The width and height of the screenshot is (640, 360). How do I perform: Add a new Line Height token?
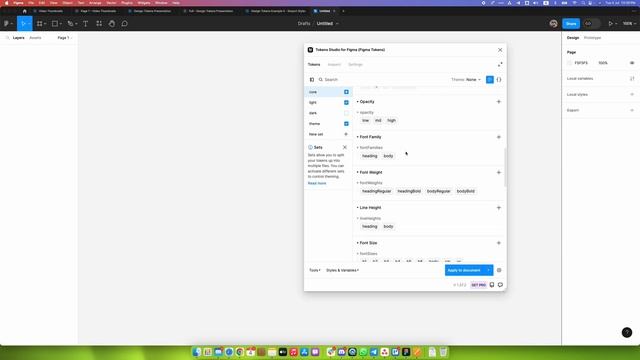tap(498, 208)
